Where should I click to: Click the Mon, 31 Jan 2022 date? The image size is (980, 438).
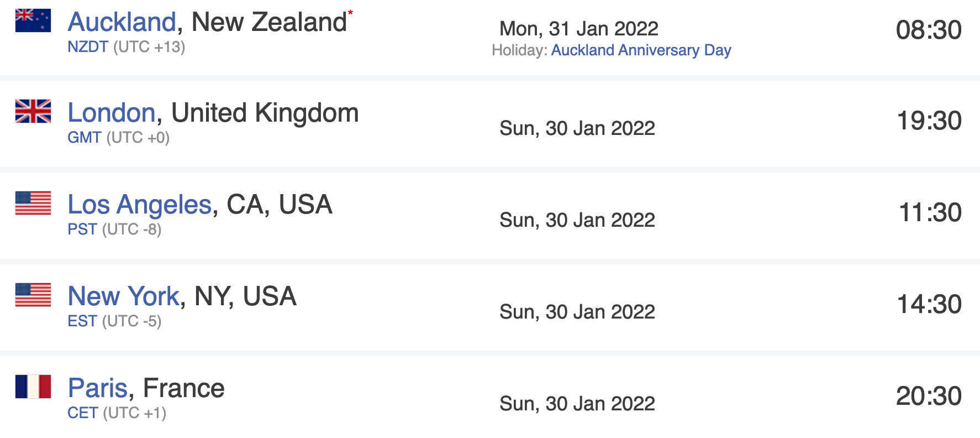click(578, 29)
